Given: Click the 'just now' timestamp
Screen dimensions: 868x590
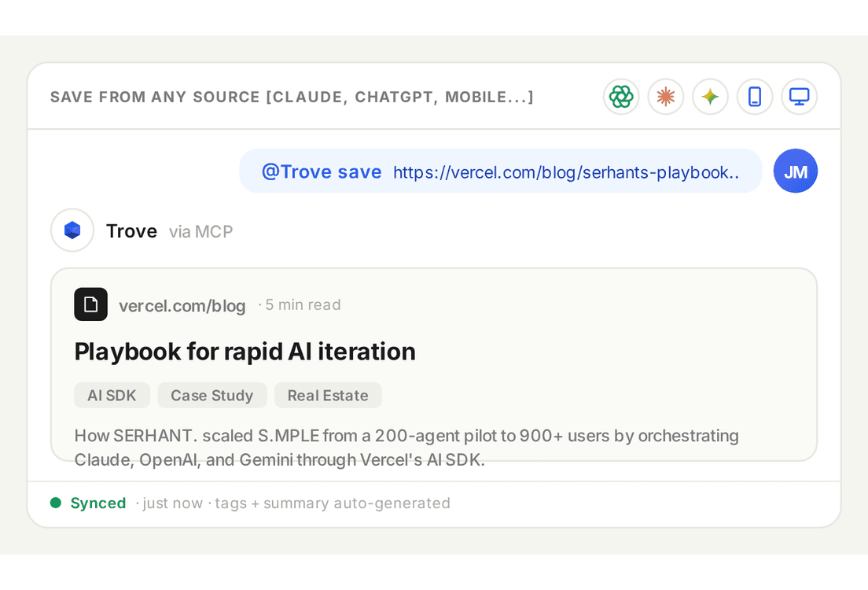Looking at the screenshot, I should click(x=173, y=503).
